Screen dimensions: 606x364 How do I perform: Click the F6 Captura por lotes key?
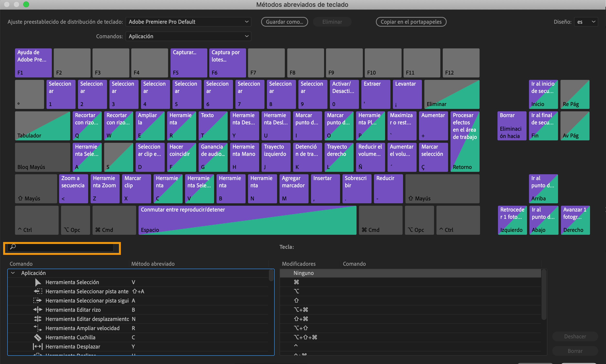pyautogui.click(x=227, y=63)
